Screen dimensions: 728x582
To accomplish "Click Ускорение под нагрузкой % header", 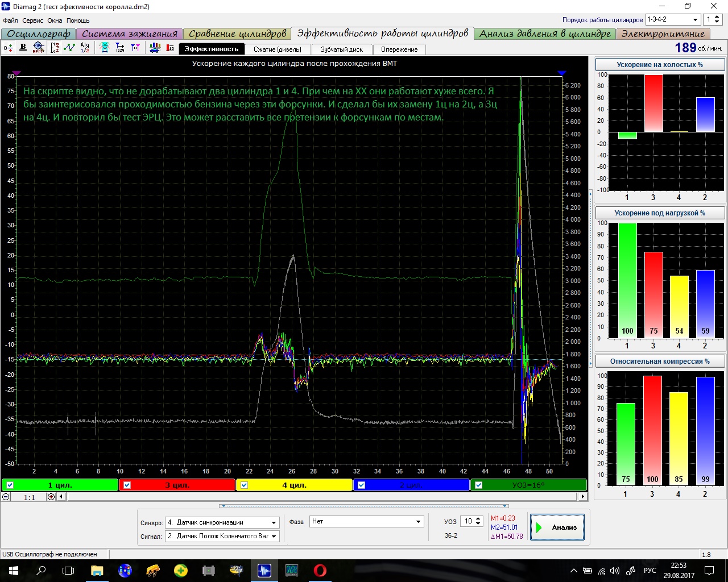I will tap(660, 213).
